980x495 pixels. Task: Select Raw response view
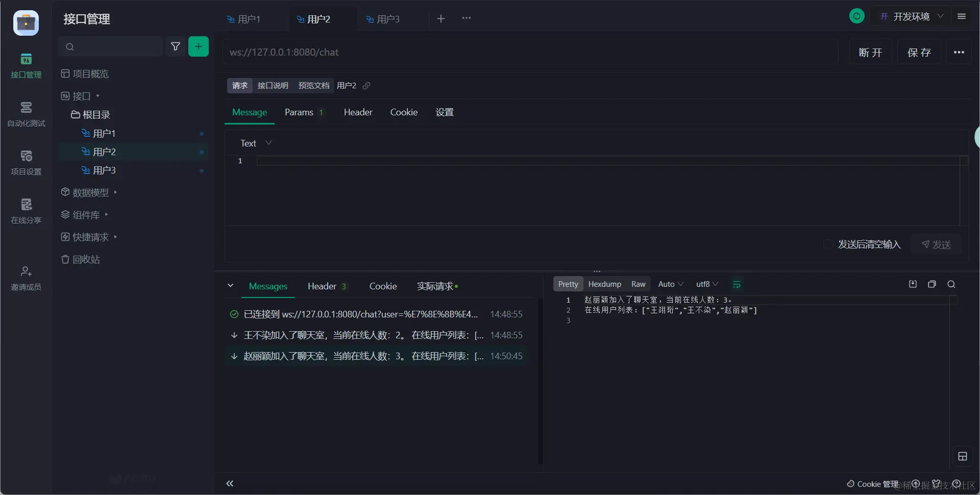click(x=638, y=284)
